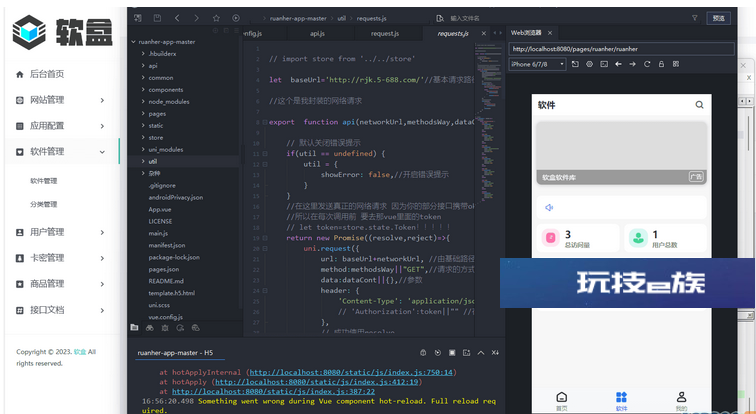The image size is (756, 414).
Task: Select the Web浏览器 panel tab
Action: [526, 33]
